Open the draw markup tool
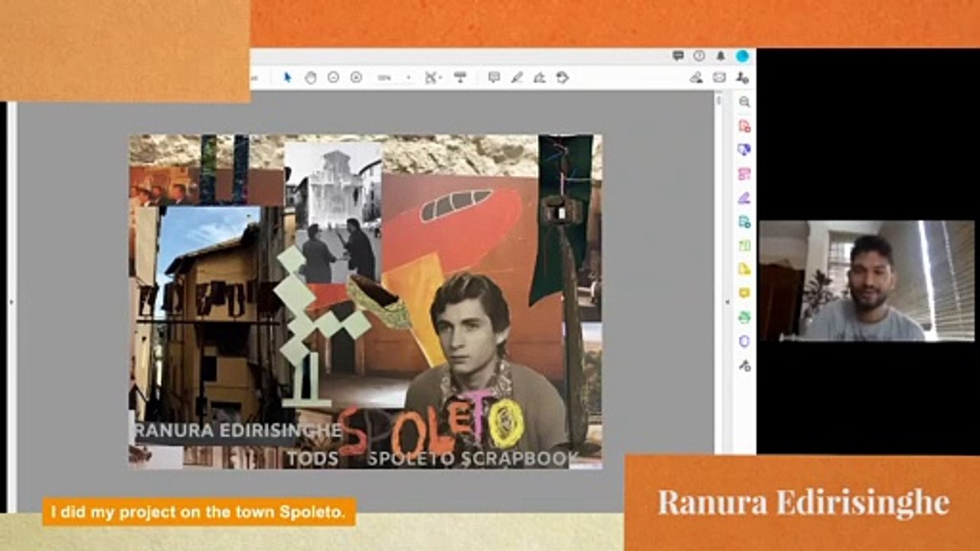Viewport: 980px width, 551px height. click(x=539, y=77)
